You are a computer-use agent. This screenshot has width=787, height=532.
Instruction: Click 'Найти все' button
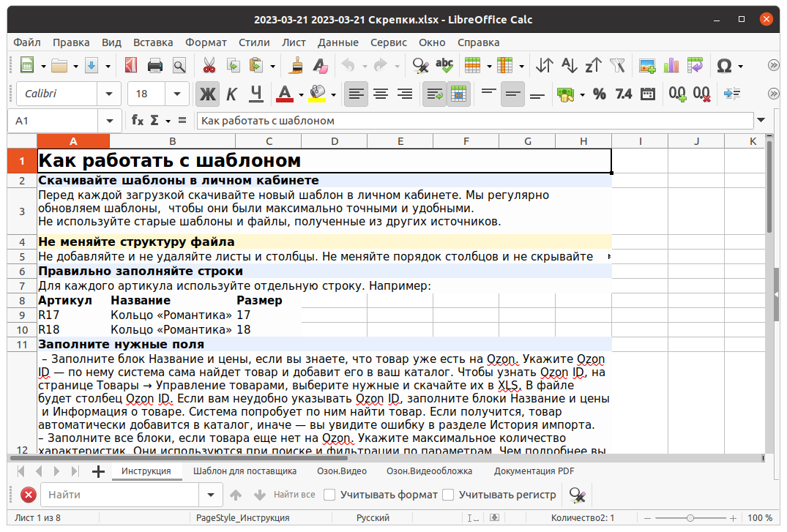(x=294, y=495)
